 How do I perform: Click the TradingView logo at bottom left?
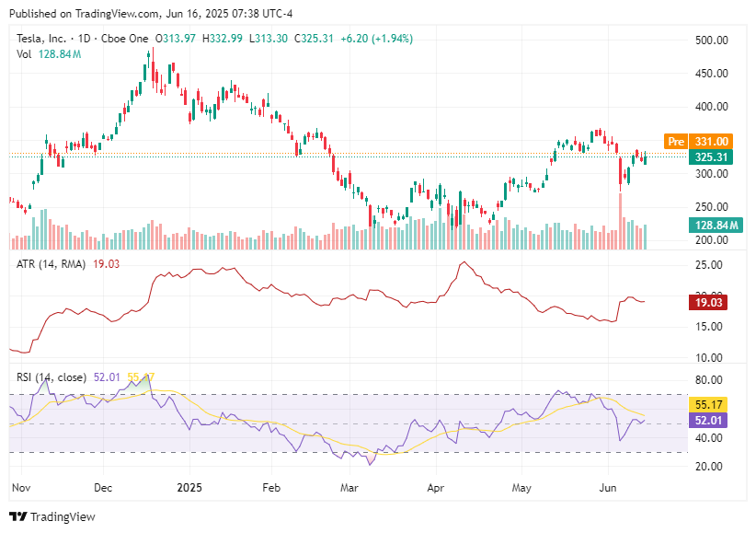[x=52, y=516]
